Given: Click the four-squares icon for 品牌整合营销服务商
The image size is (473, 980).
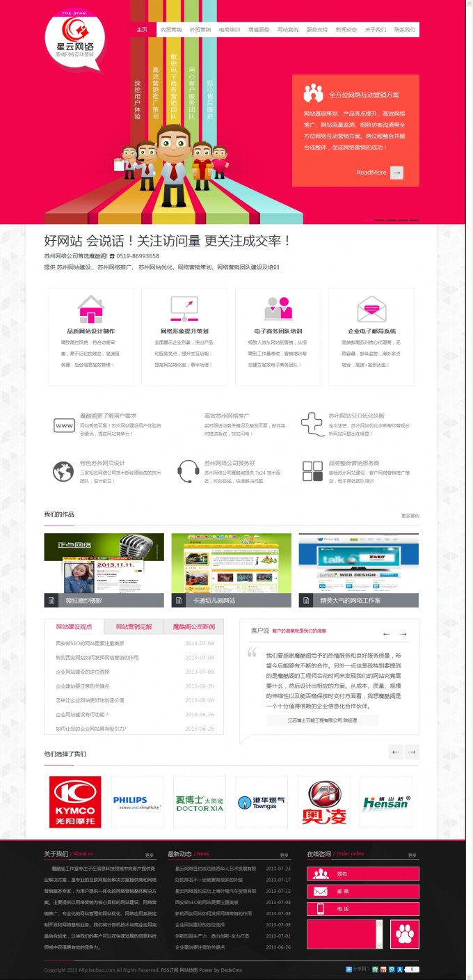Looking at the screenshot, I should (x=312, y=471).
